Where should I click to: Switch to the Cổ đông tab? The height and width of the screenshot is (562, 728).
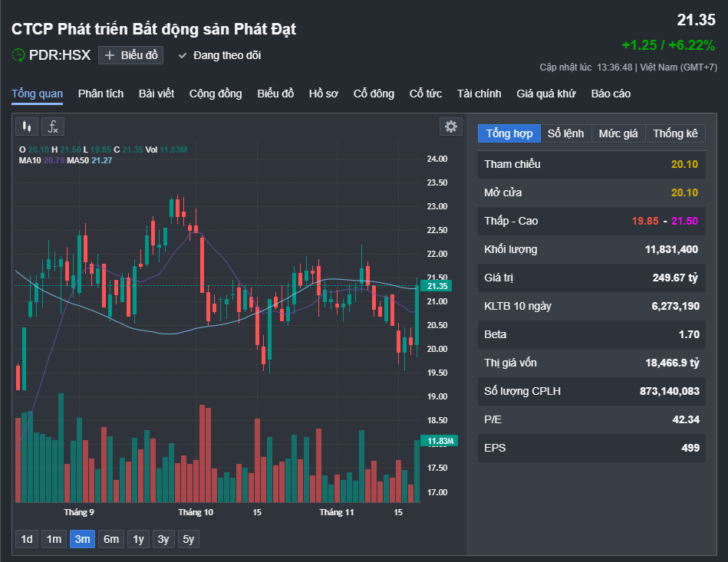click(x=374, y=94)
